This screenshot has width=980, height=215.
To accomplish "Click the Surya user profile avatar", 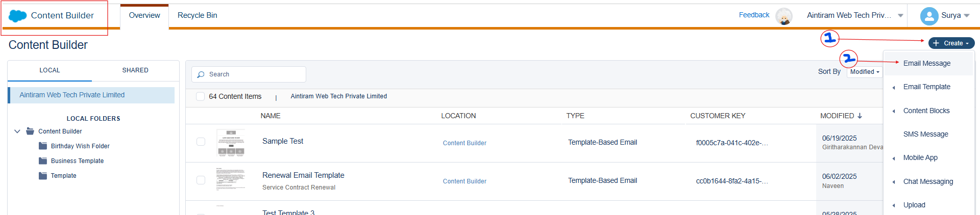I will point(929,16).
